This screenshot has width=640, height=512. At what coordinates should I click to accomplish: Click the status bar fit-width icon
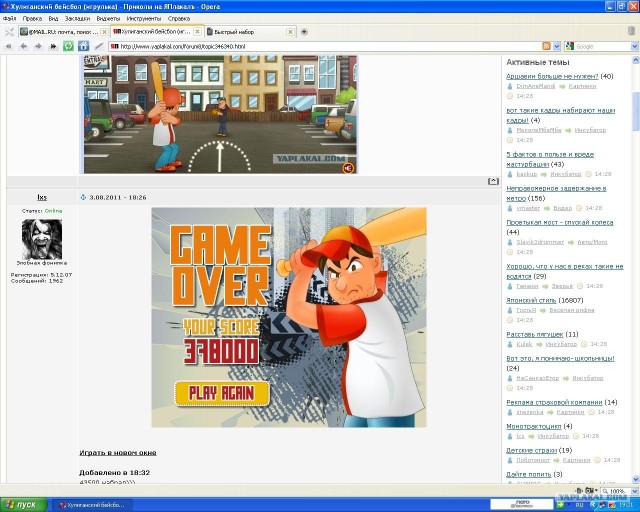point(579,490)
